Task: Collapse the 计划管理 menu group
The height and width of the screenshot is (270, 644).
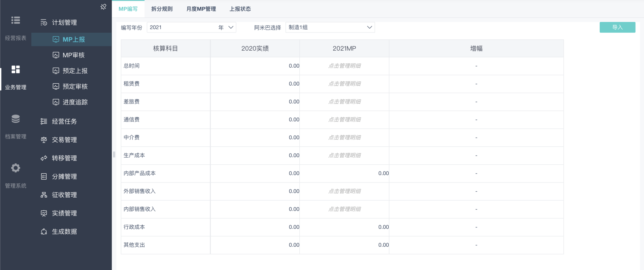Action: click(x=64, y=22)
